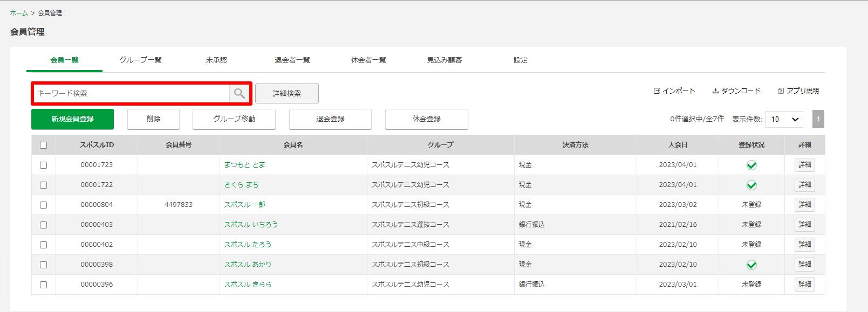Click the 新規会員登録 button

coord(72,119)
